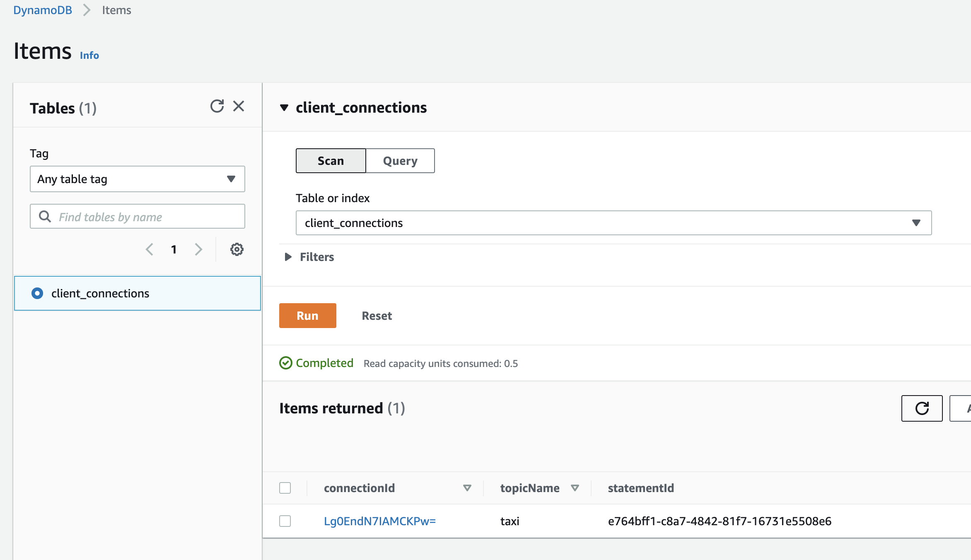This screenshot has height=560, width=971.
Task: Click the client_connections disclosure triangle
Action: 284,108
